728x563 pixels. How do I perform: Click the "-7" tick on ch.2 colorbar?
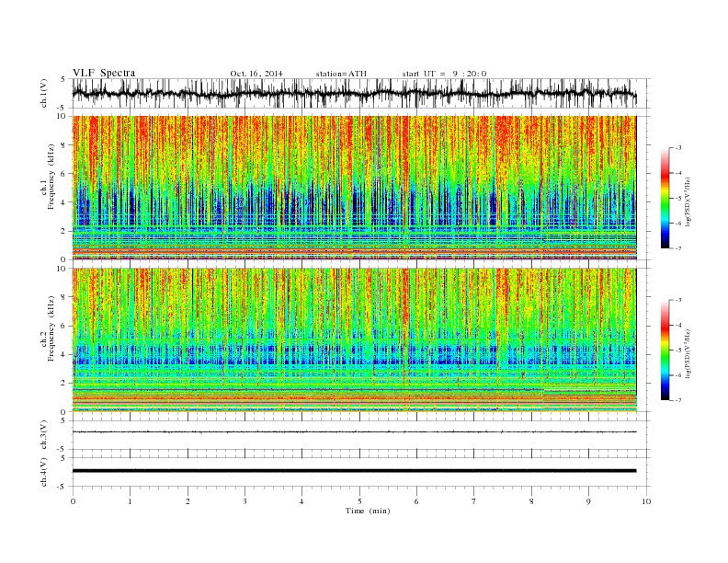coord(678,400)
